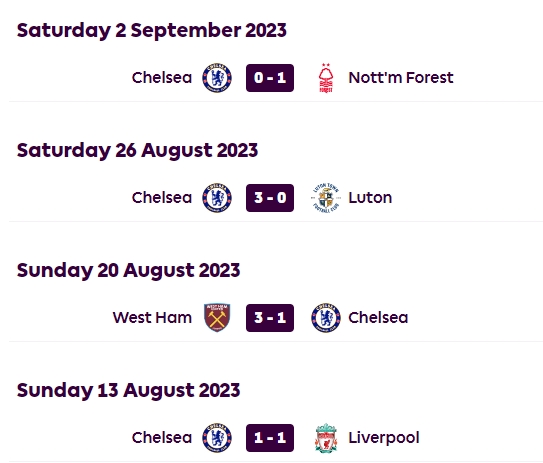The width and height of the screenshot is (543, 463).
Task: Click Chelsea name in 20 August match
Action: tap(378, 318)
